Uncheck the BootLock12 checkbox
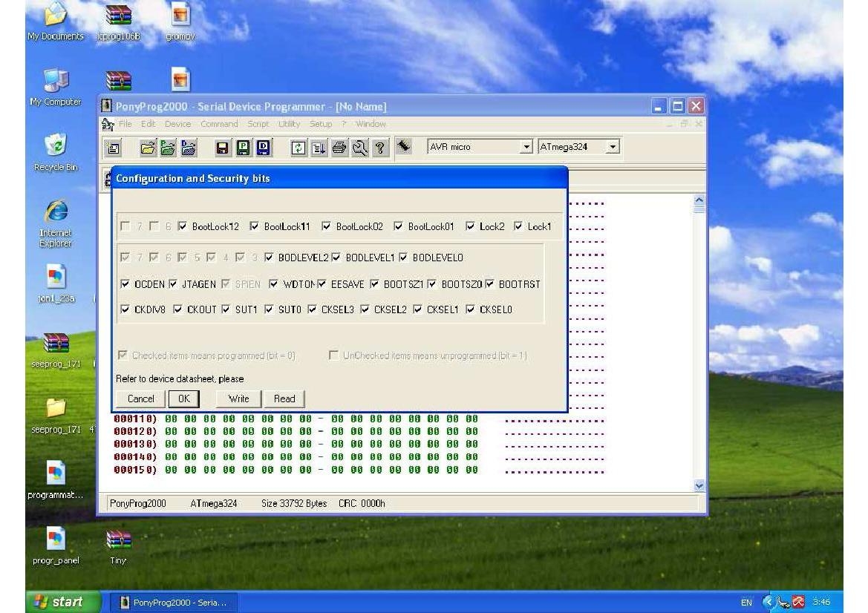Viewport: 868px width, 613px height. tap(183, 226)
